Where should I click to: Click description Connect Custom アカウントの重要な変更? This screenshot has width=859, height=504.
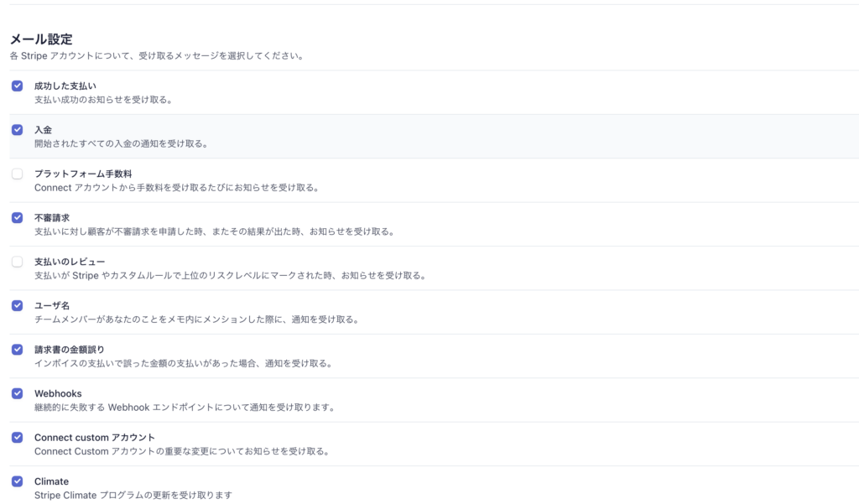tap(182, 451)
